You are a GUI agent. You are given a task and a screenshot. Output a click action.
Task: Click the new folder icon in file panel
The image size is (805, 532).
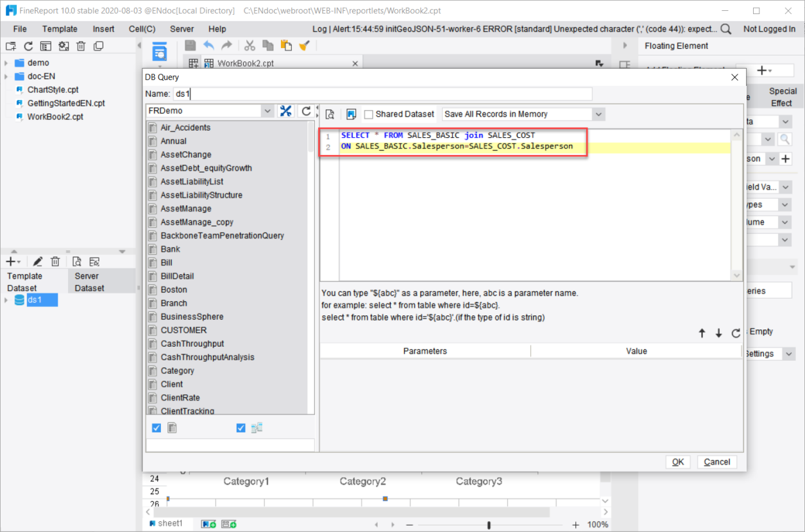pyautogui.click(x=11, y=46)
